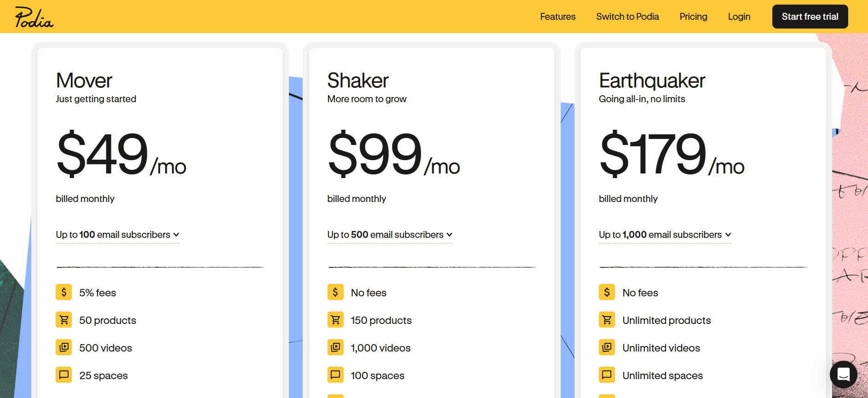
Task: Click the '100 spaces' feature text
Action: click(x=378, y=375)
